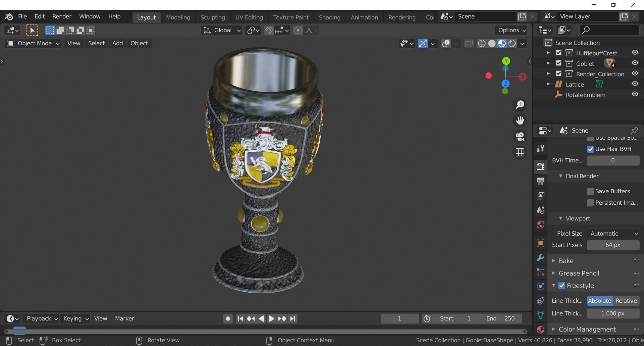Open the Physics properties icon
Viewport: 644px width, 346px height.
click(x=540, y=286)
